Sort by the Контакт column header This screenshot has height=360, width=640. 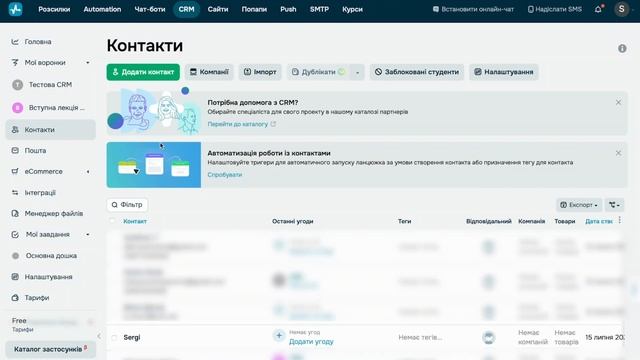[x=135, y=221]
